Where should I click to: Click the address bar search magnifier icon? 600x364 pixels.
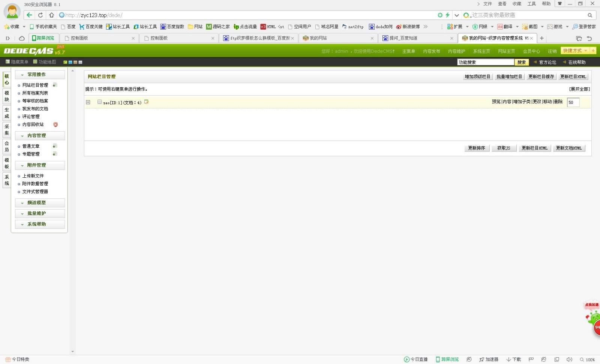click(x=590, y=15)
